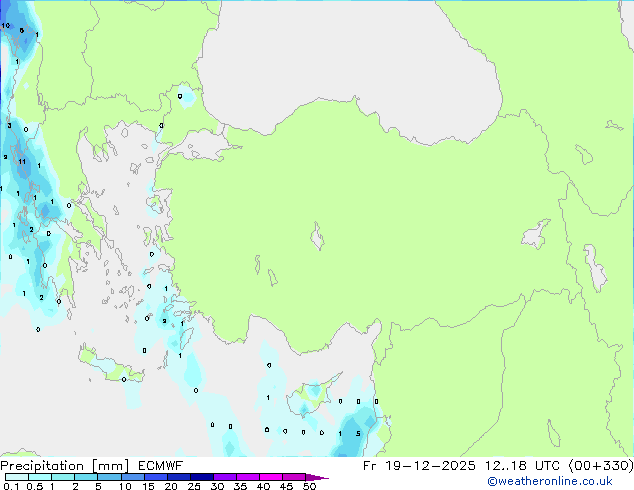The image size is (634, 490).
Task: Select the 0.5–1 mm legend color swatch
Action: [40, 477]
